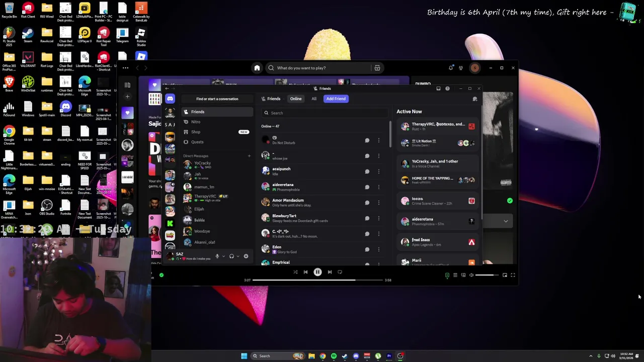Viewport: 644px width, 362px height.
Task: Open Discord output device dropdown arrow
Action: pos(237,256)
